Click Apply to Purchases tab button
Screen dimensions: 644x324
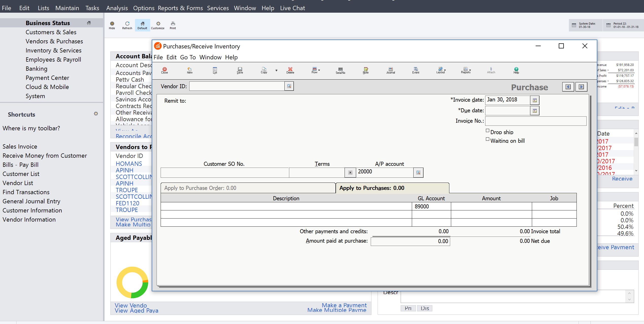pos(393,188)
